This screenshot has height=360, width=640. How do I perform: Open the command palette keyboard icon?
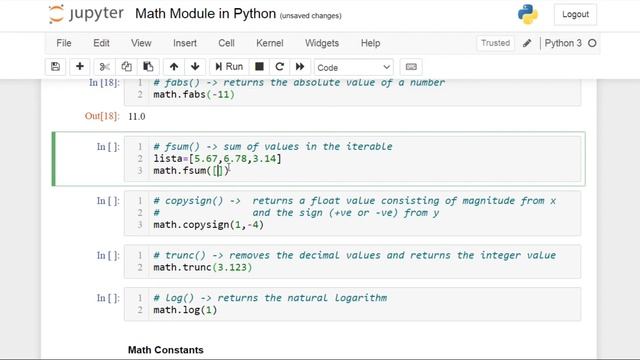coord(411,67)
